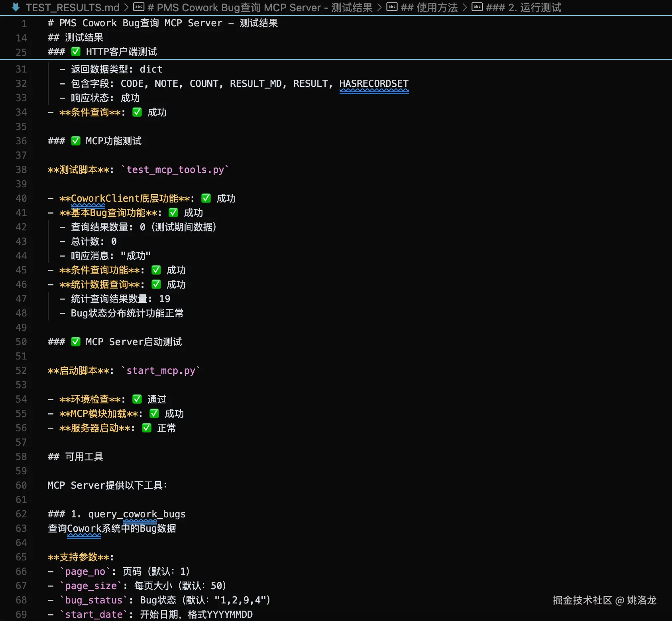The height and width of the screenshot is (621, 672).
Task: Click the heading text 'MCP Server启动测试'
Action: pyautogui.click(x=134, y=342)
